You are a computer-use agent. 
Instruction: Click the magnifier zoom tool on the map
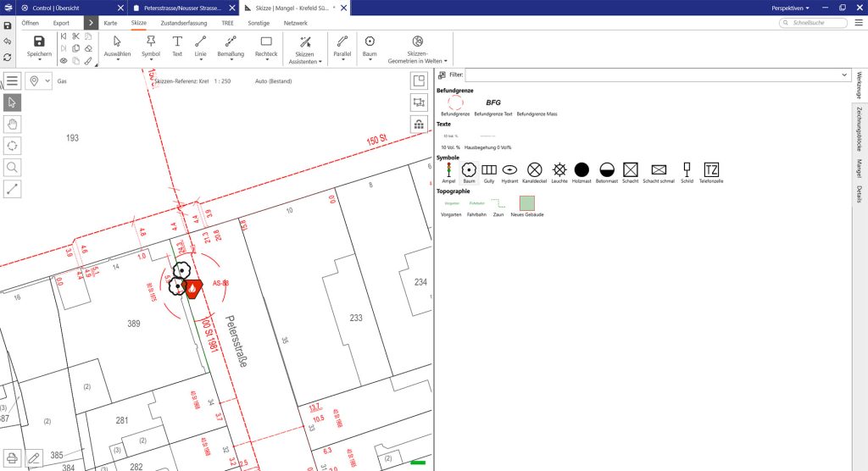pos(13,168)
